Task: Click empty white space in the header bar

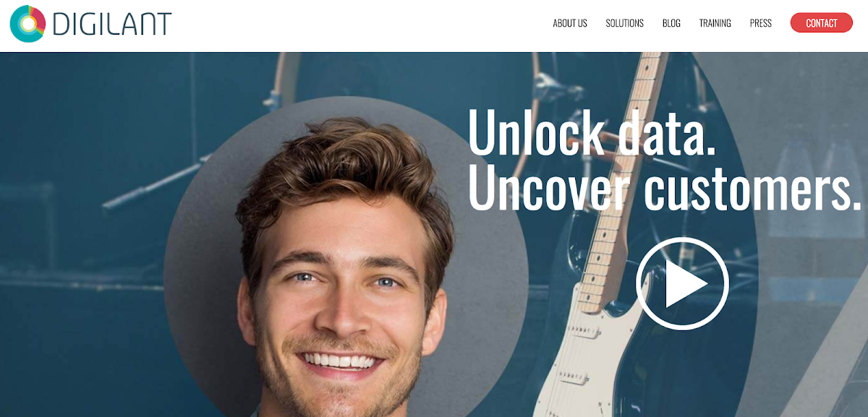Action: tap(362, 25)
